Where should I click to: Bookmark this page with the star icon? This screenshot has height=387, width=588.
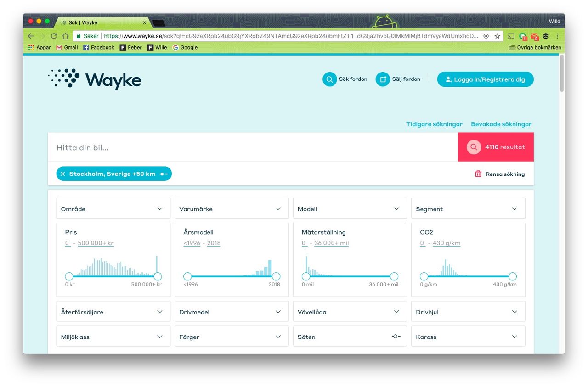(497, 36)
